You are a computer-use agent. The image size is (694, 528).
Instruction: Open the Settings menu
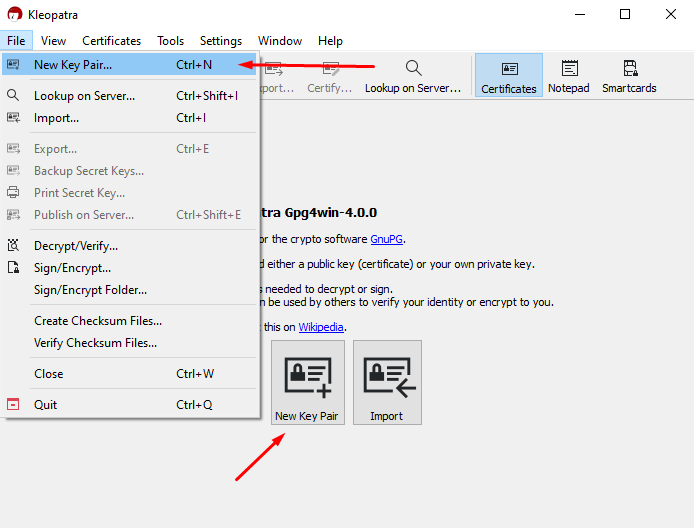pos(221,41)
